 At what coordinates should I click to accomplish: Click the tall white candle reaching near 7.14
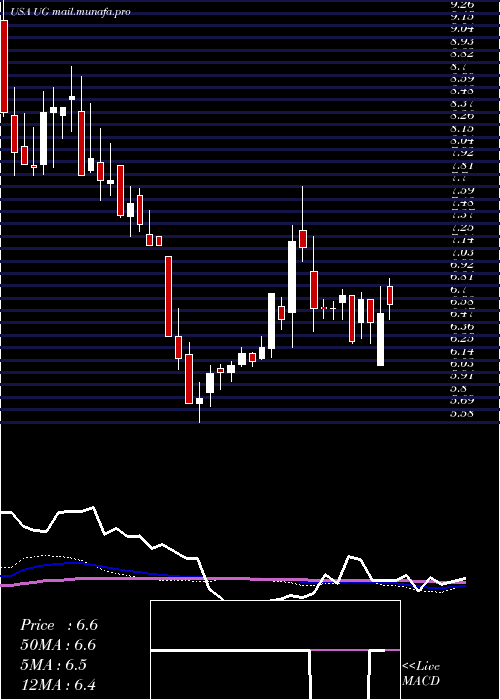[x=292, y=277]
